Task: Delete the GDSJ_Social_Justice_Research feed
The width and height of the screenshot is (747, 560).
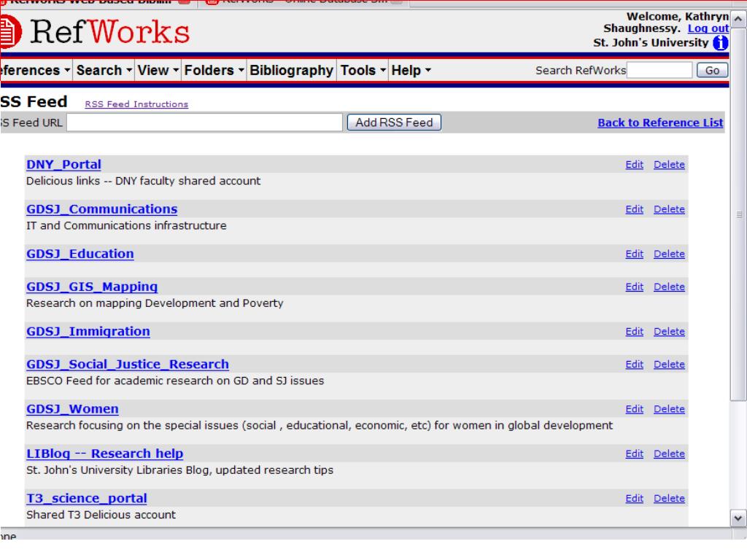Action: tap(669, 365)
